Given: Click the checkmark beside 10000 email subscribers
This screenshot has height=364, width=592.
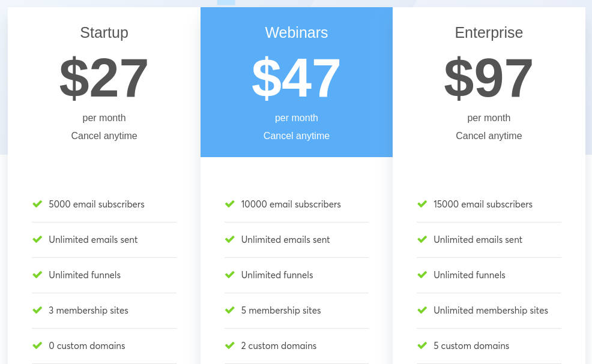Looking at the screenshot, I should pyautogui.click(x=229, y=204).
